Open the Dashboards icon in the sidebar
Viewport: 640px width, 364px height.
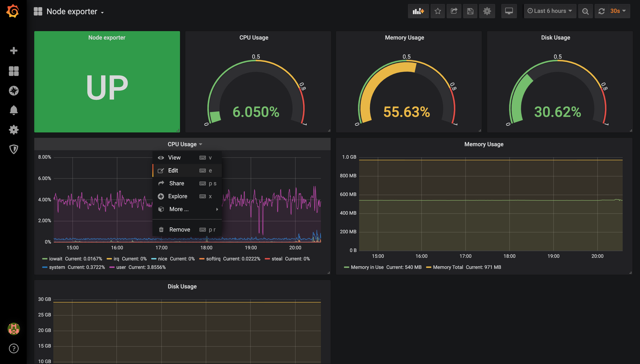pyautogui.click(x=14, y=71)
